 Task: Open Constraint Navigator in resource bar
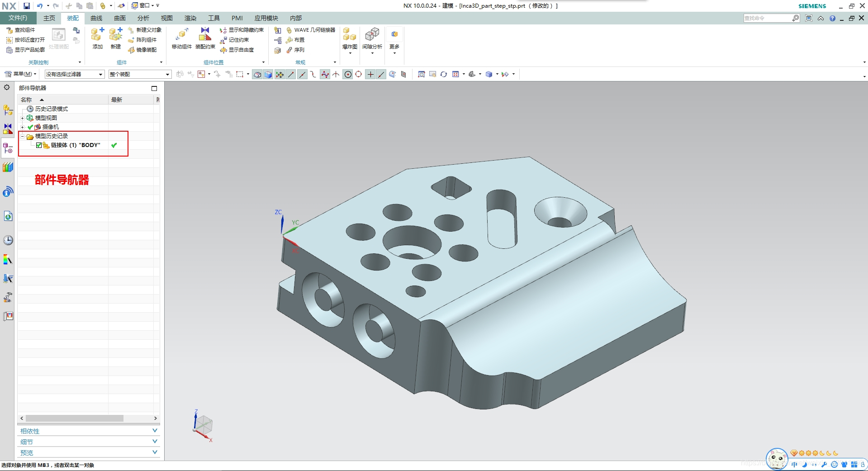click(x=8, y=129)
